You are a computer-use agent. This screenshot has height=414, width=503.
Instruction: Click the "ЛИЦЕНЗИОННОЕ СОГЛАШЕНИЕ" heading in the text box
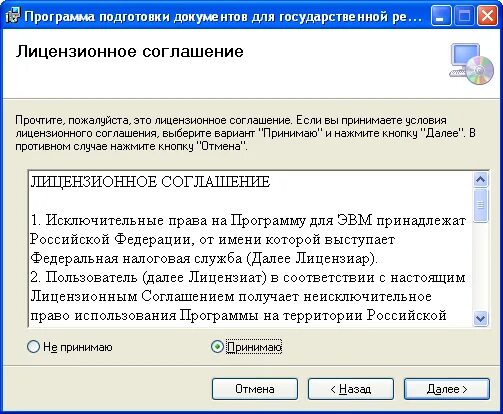click(x=150, y=182)
